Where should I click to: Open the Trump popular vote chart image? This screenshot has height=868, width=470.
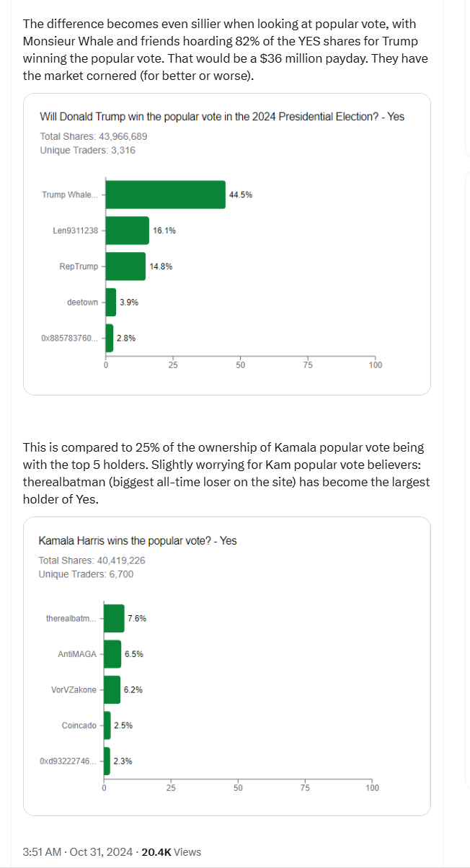tap(227, 244)
